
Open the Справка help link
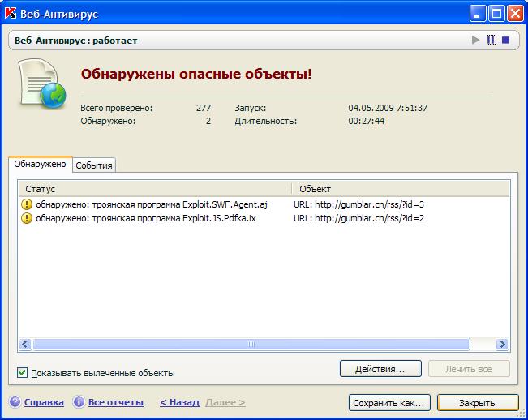(44, 402)
